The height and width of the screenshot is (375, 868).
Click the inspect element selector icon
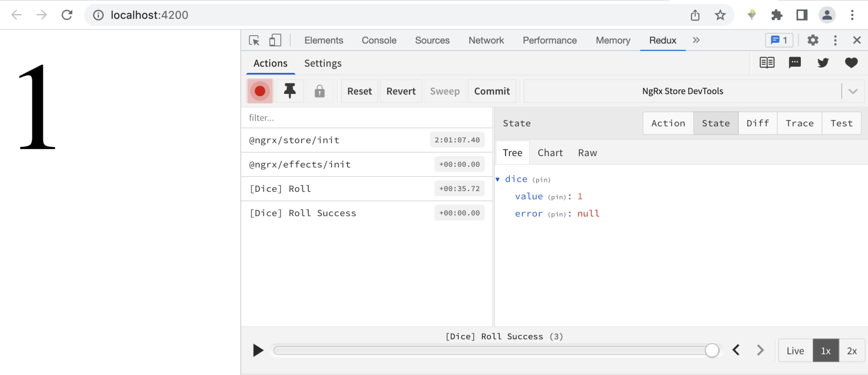coord(254,40)
